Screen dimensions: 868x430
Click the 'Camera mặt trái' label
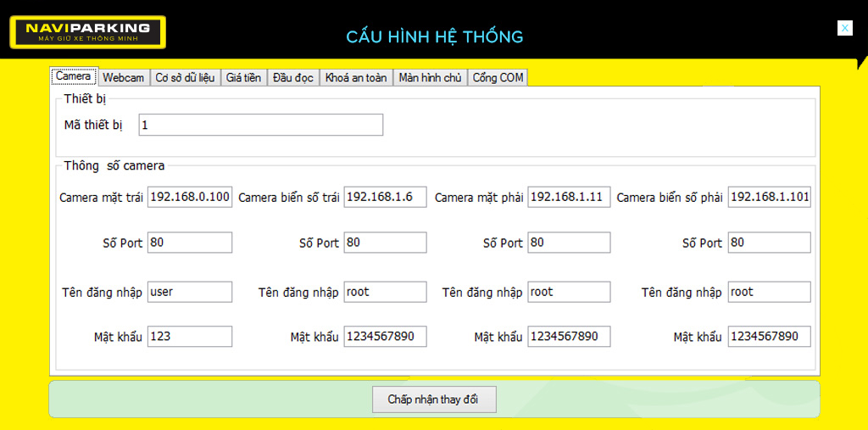102,198
